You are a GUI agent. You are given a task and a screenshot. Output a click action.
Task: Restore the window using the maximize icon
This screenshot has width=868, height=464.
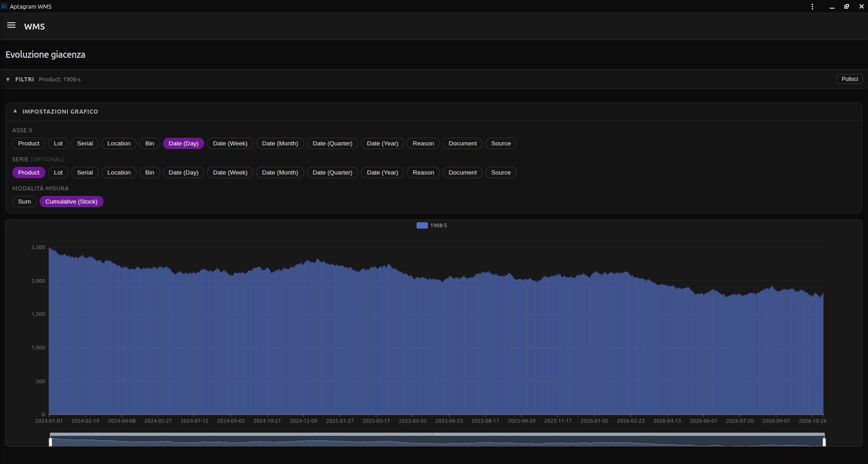tap(846, 6)
